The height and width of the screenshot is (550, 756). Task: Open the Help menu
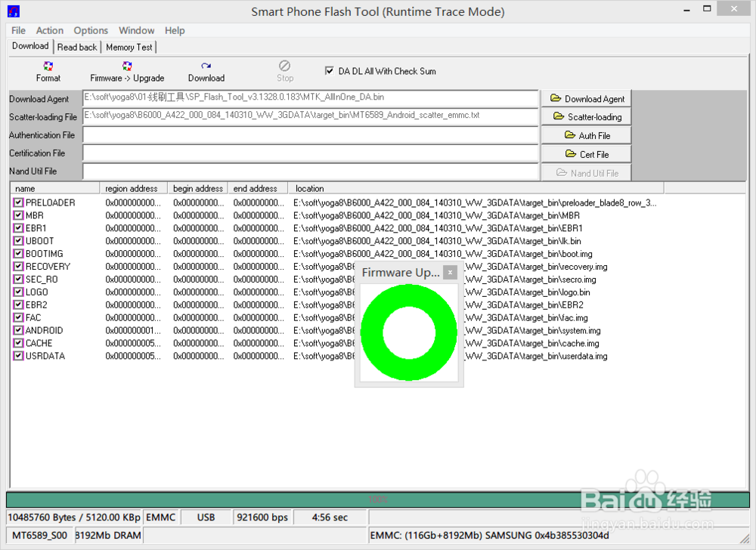pos(175,30)
